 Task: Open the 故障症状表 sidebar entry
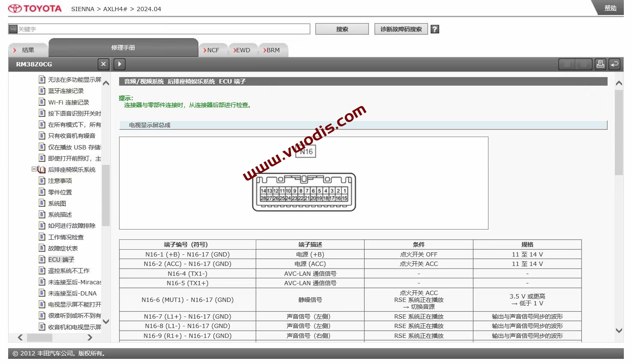[62, 248]
